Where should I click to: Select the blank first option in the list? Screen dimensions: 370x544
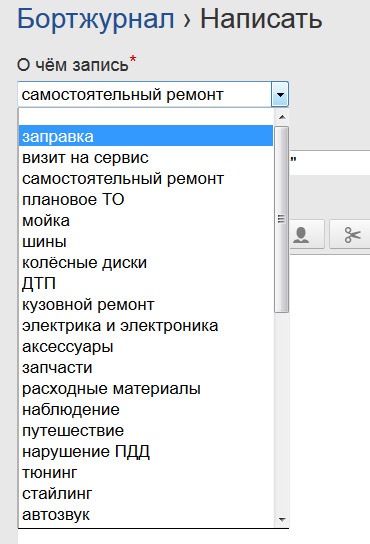tap(146, 117)
